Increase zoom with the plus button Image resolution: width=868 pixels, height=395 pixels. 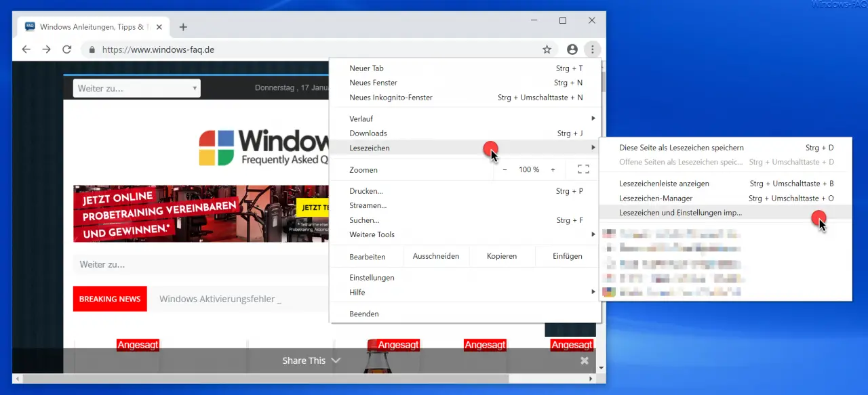coord(553,169)
